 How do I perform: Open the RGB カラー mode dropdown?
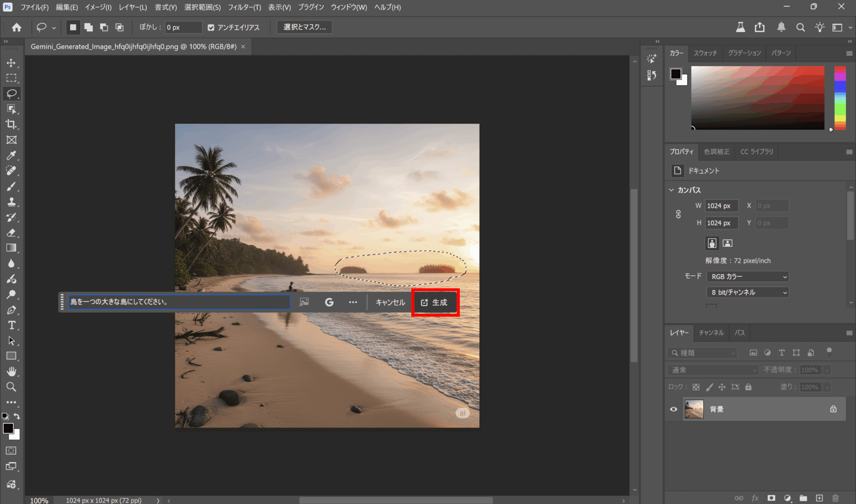tap(747, 276)
